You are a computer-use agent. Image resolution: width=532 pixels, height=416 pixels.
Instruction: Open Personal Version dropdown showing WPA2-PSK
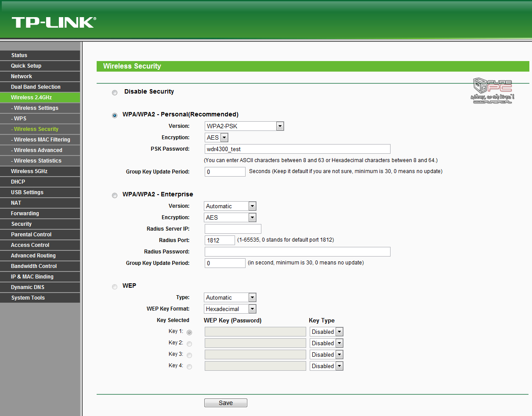[x=244, y=126]
